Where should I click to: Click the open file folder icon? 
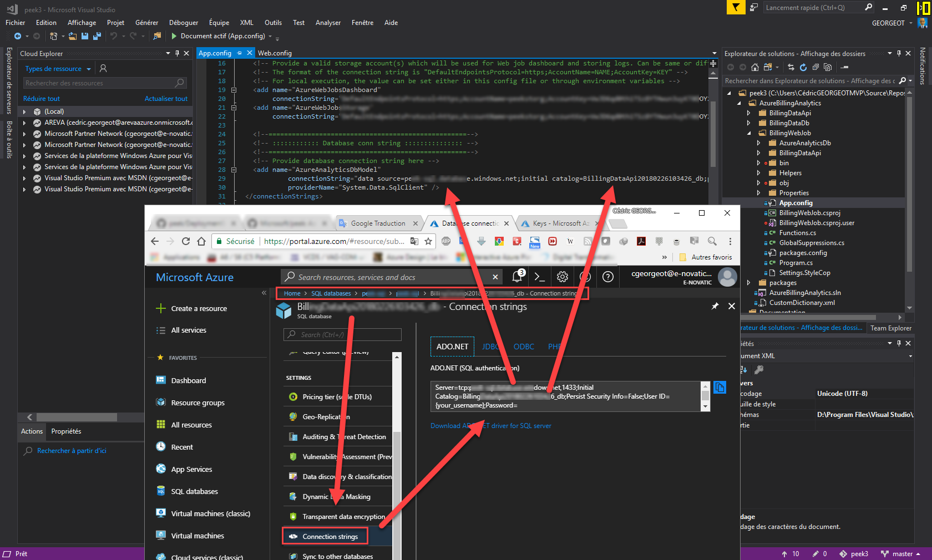click(x=73, y=36)
